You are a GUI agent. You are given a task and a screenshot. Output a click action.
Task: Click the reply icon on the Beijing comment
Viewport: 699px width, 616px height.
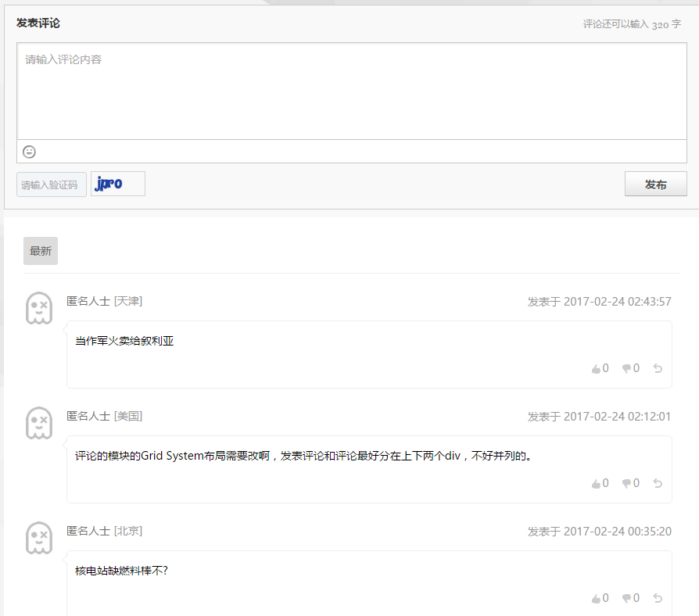click(658, 597)
